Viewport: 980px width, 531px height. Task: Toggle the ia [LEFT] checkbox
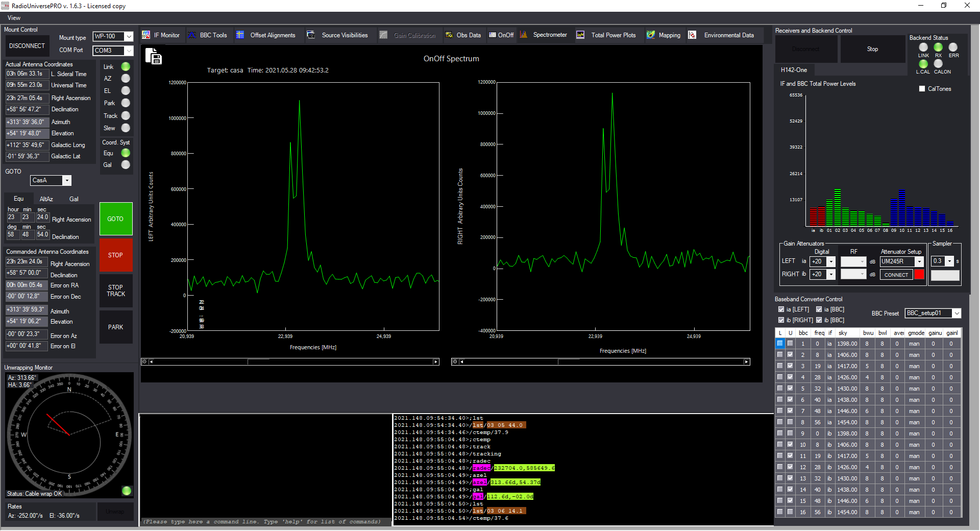[781, 309]
